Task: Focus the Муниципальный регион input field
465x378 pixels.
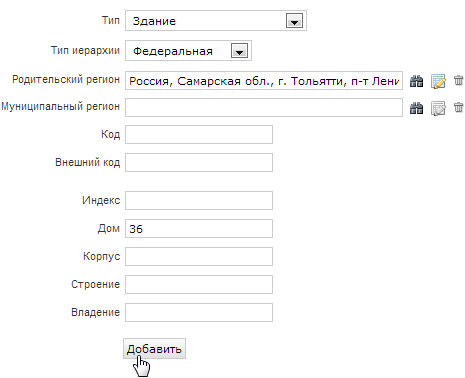Action: (264, 107)
